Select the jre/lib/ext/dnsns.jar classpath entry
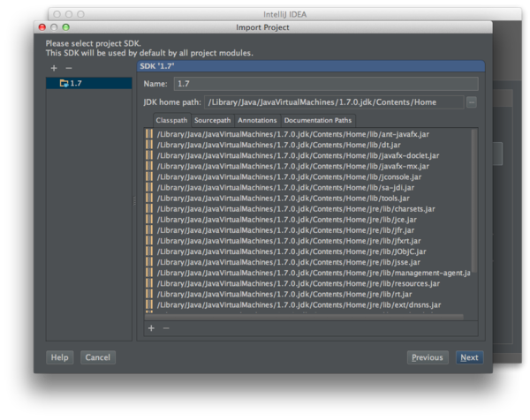Viewport: 530px width, 420px height. (299, 305)
